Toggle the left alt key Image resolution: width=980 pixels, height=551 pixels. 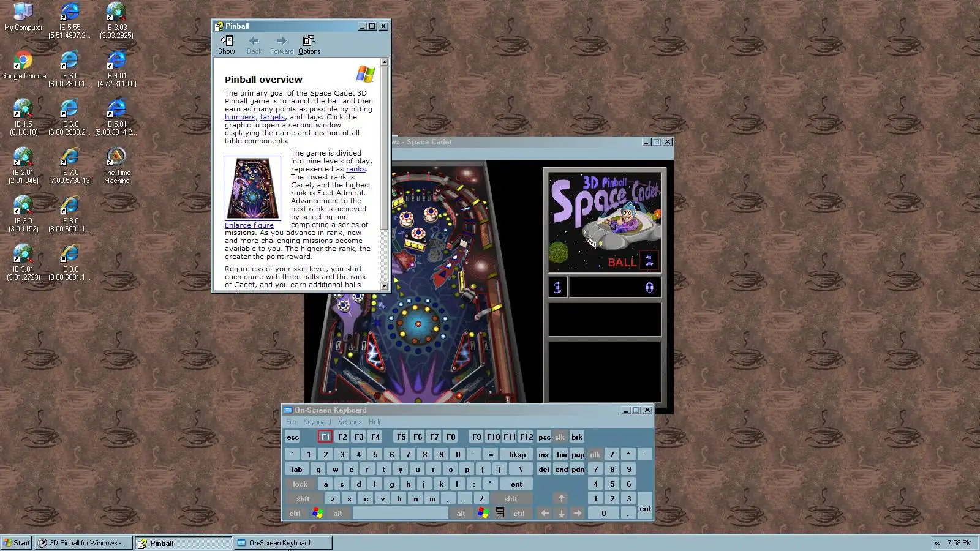(x=337, y=513)
